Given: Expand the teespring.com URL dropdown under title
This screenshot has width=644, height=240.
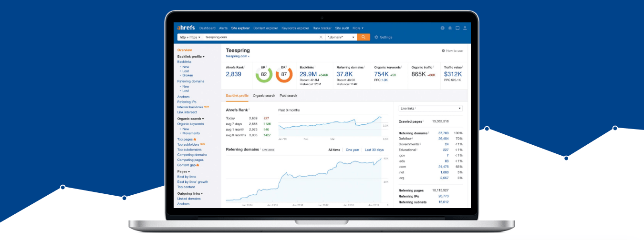Looking at the screenshot, I should (238, 56).
